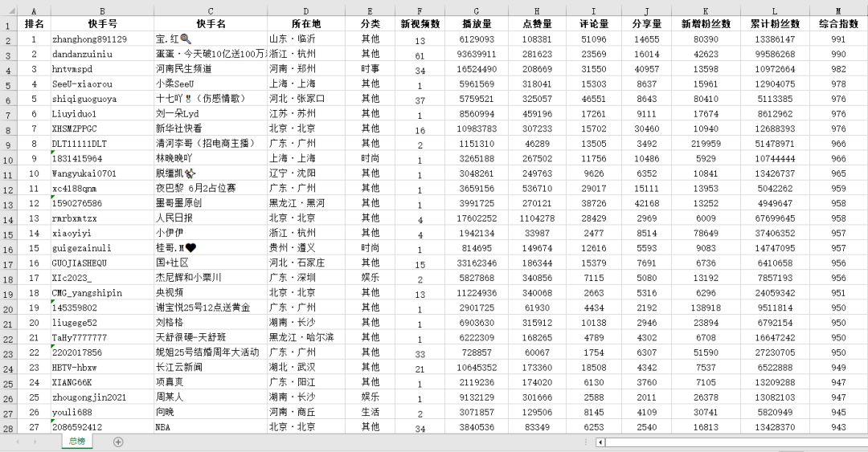Select cell 河南民生频道
Screen dimensions: 868x452
(x=211, y=69)
